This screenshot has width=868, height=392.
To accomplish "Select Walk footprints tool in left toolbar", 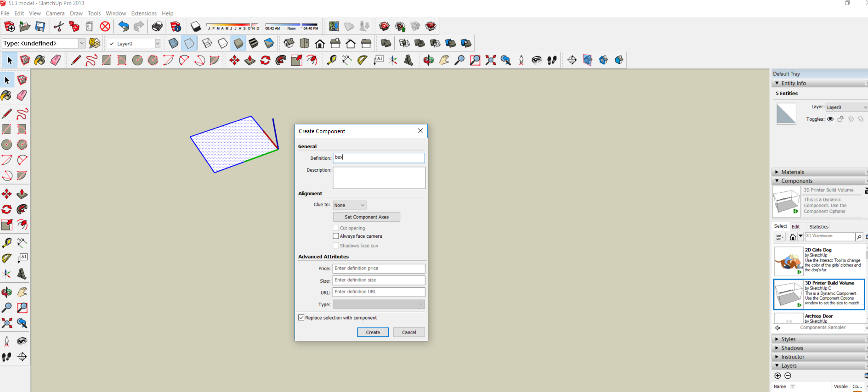I will pyautogui.click(x=6, y=357).
